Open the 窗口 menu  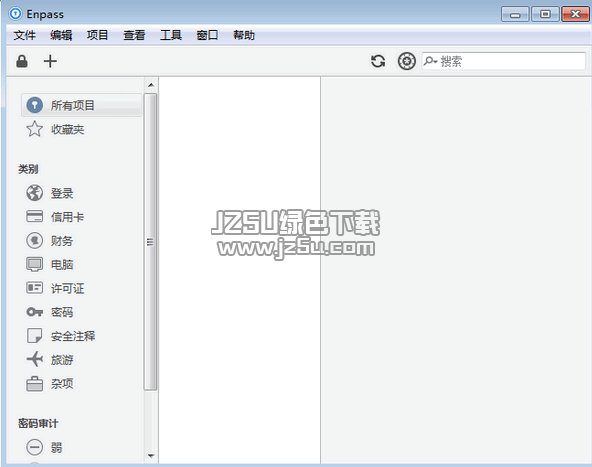click(x=207, y=35)
